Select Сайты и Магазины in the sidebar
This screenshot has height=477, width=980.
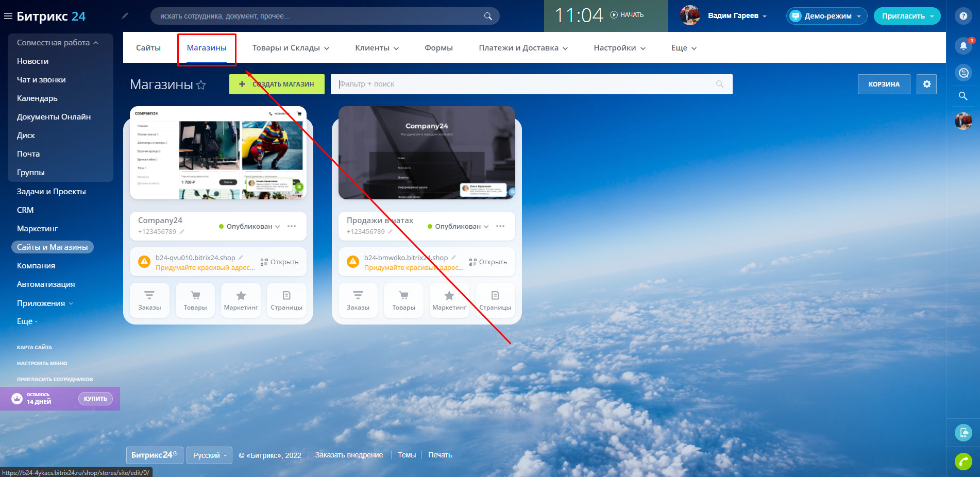52,247
